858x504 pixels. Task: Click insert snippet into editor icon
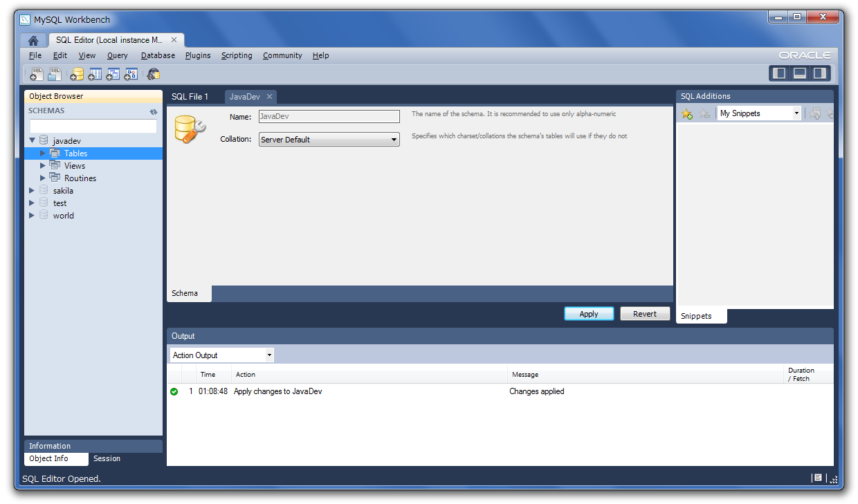[816, 113]
